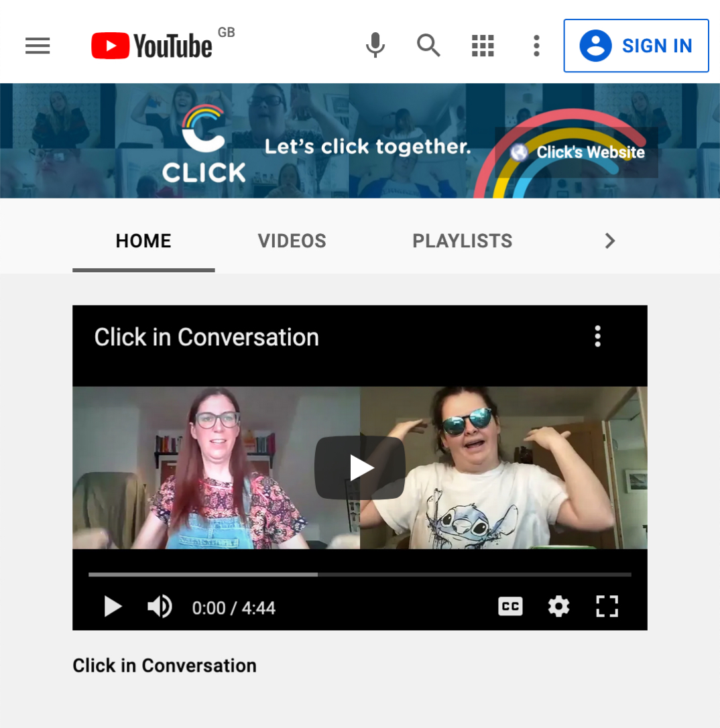Click the CLICK channel logo in banner
The image size is (720, 728).
tap(204, 144)
